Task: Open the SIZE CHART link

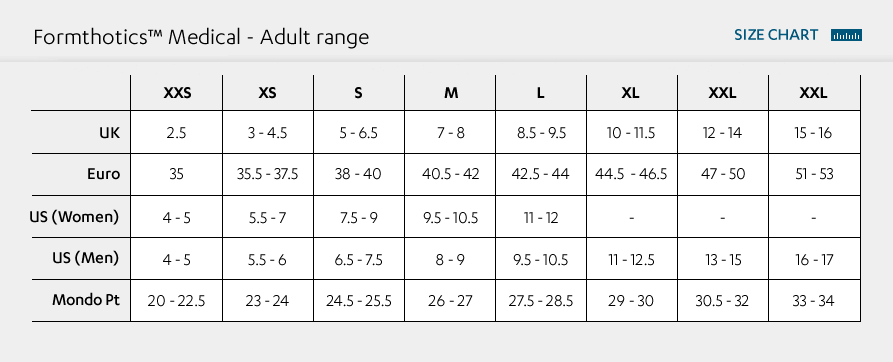Action: coord(776,35)
